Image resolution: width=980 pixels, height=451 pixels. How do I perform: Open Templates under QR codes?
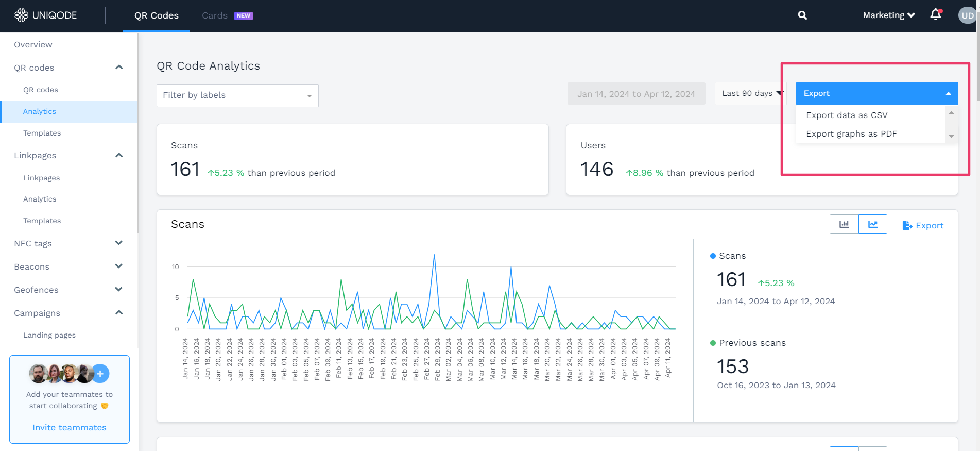(42, 133)
